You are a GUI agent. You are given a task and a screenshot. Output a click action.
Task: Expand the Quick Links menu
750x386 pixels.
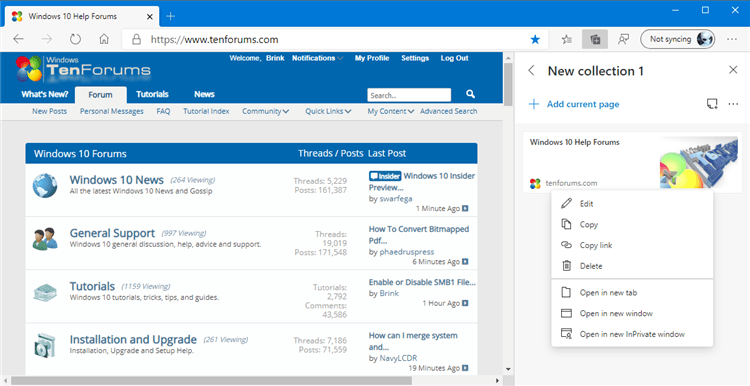tap(329, 111)
